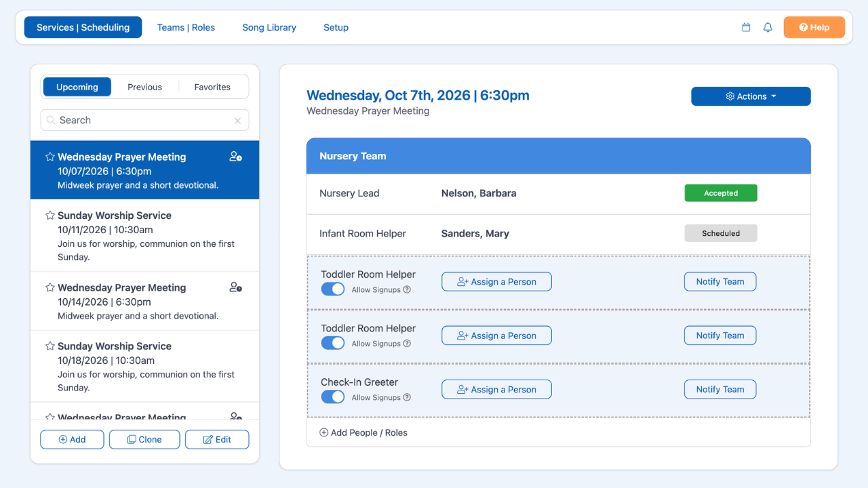Assign a Person to Check-In Greeter
The height and width of the screenshot is (488, 868).
click(x=496, y=390)
